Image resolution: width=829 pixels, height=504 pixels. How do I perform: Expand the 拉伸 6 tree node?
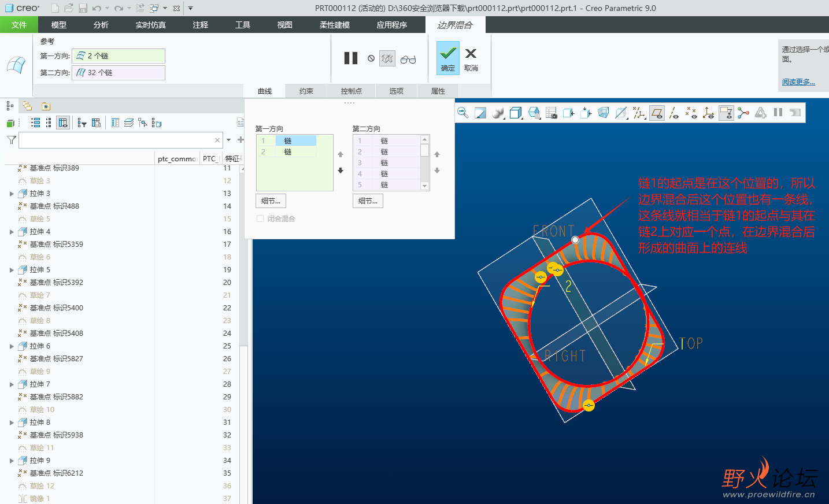coord(12,346)
